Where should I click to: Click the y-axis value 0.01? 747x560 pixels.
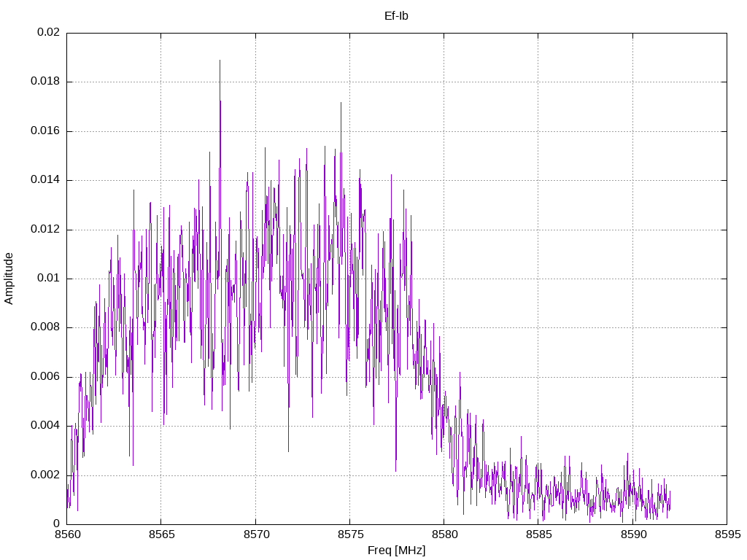tap(49, 279)
